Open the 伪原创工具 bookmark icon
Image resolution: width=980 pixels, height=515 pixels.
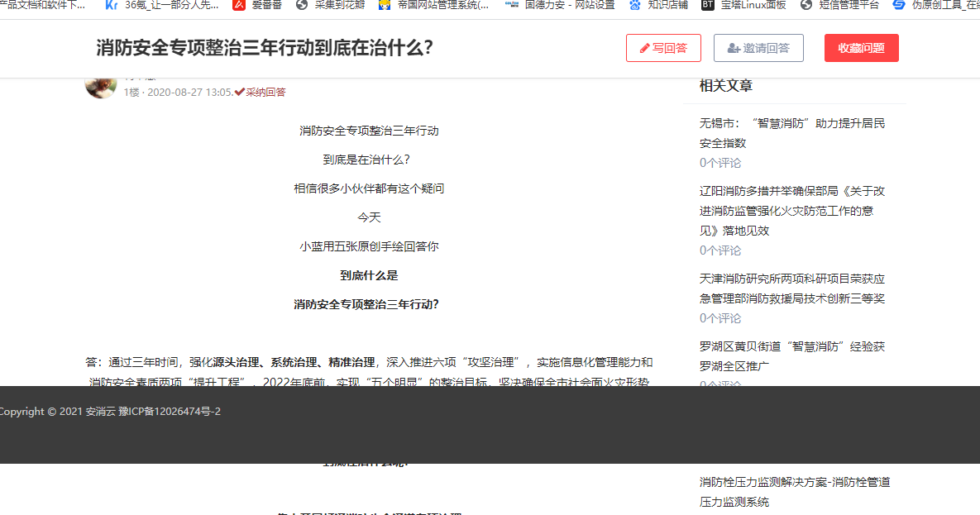[899, 5]
